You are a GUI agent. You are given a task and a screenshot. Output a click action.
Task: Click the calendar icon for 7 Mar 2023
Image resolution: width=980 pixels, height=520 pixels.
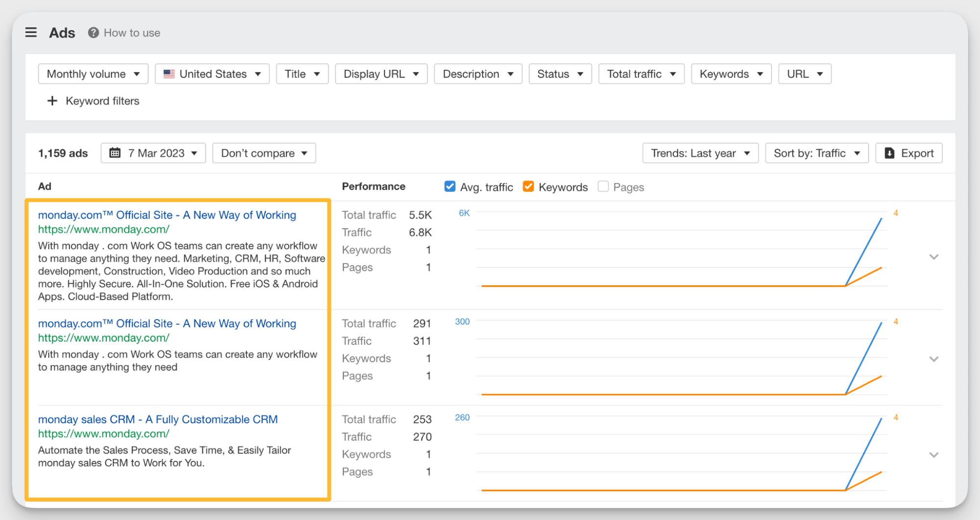(115, 153)
